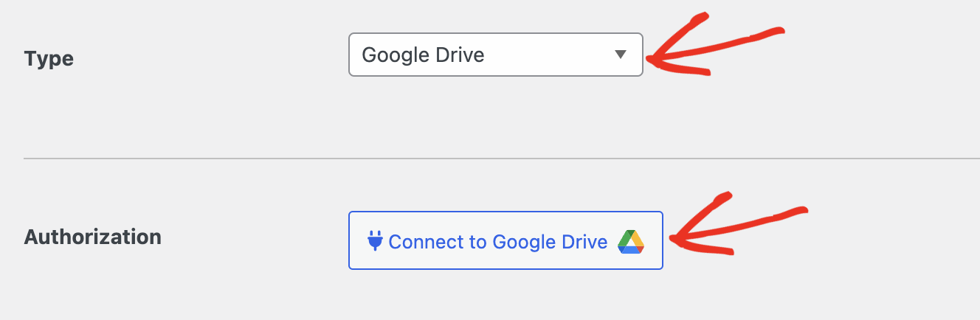Click the Authorization field label

click(x=93, y=237)
